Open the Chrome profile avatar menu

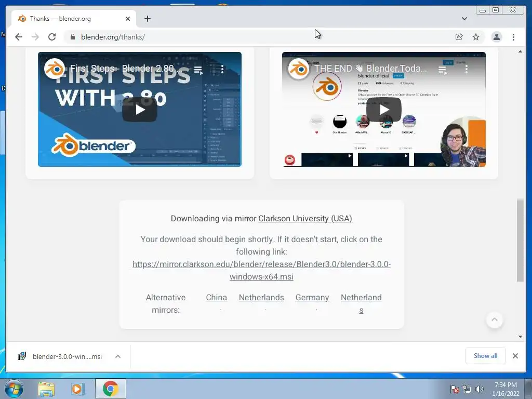click(x=496, y=37)
